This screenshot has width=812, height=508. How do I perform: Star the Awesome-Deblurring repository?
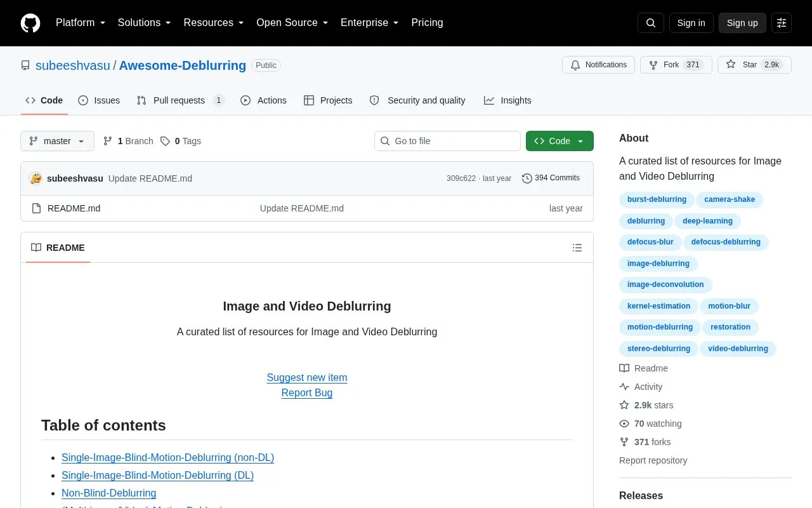754,65
